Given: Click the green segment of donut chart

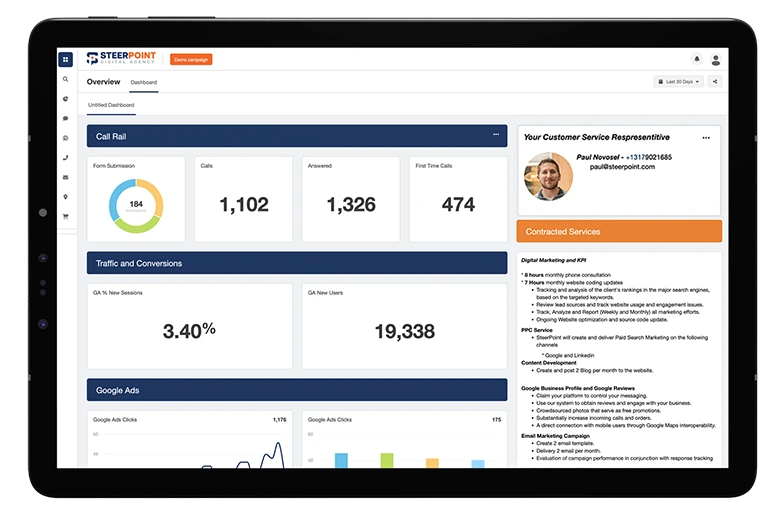Looking at the screenshot, I should 139,227.
